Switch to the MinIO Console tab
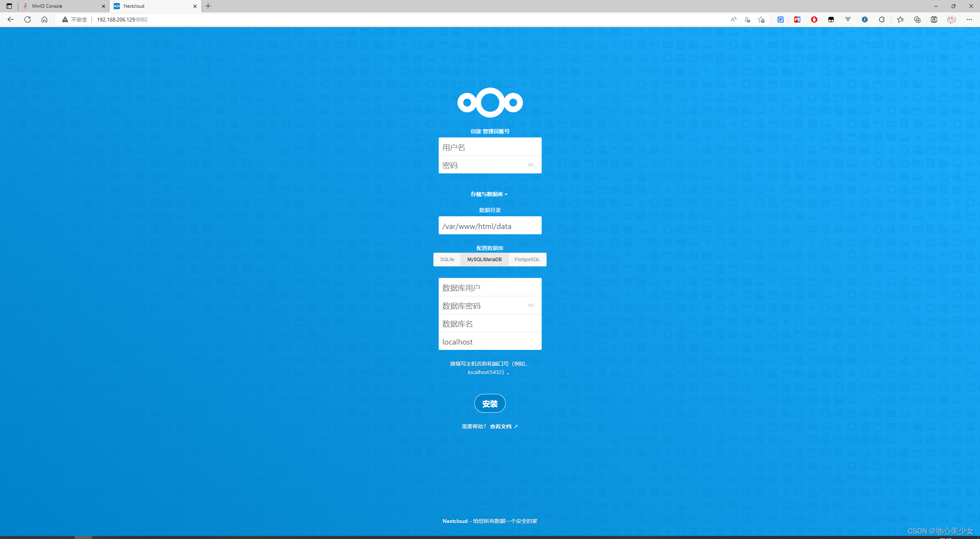980x539 pixels. pos(61,6)
